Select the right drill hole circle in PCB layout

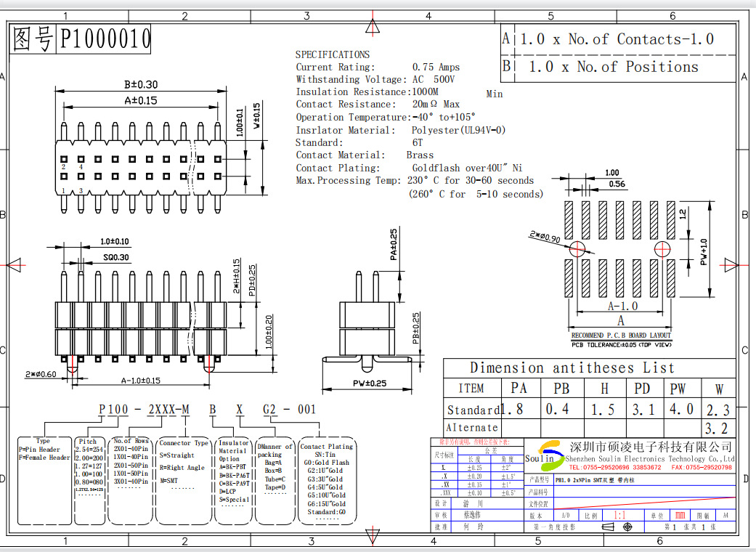tap(662, 249)
